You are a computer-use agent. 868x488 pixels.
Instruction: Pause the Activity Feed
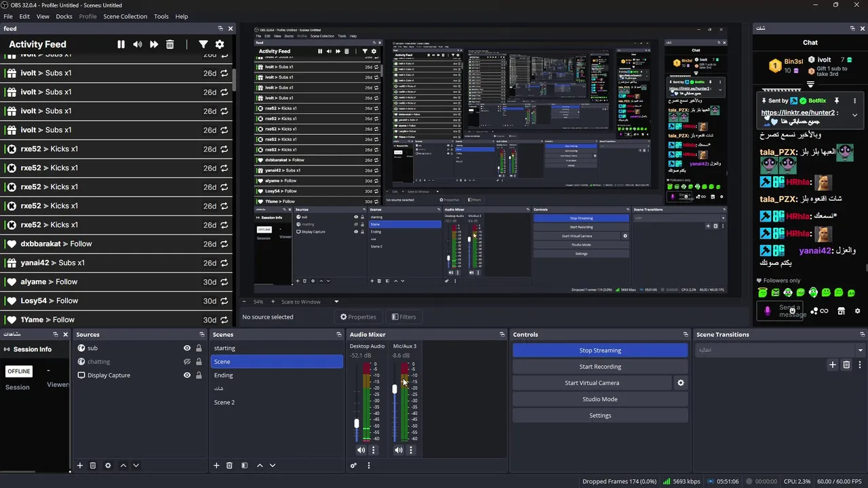[x=121, y=44]
